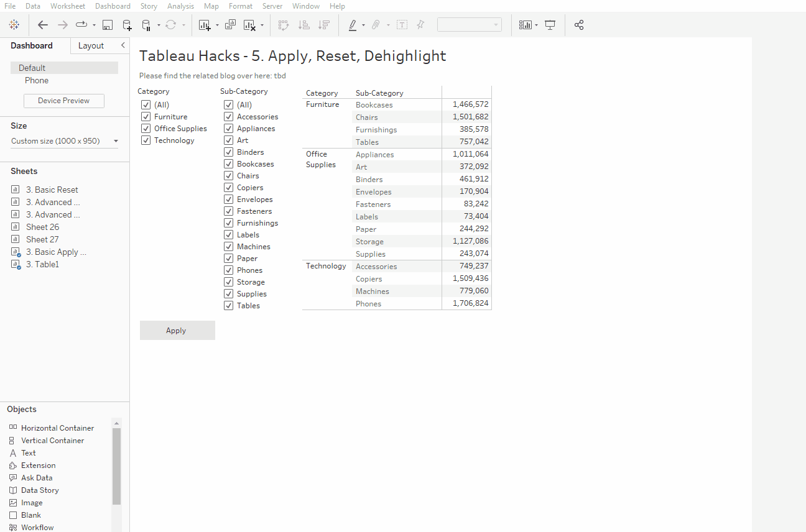806x532 pixels.
Task: Select the Default device layout
Action: (65, 68)
